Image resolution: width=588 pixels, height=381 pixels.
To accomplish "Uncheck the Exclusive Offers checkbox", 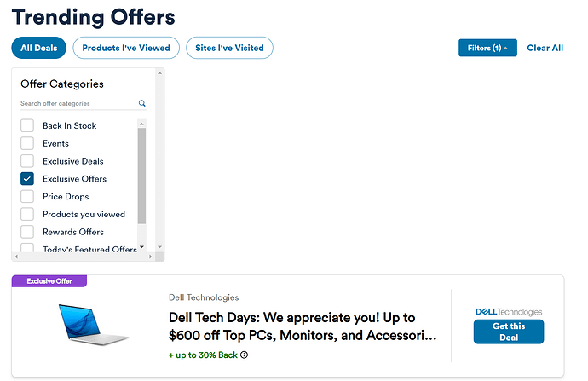I will click(27, 179).
